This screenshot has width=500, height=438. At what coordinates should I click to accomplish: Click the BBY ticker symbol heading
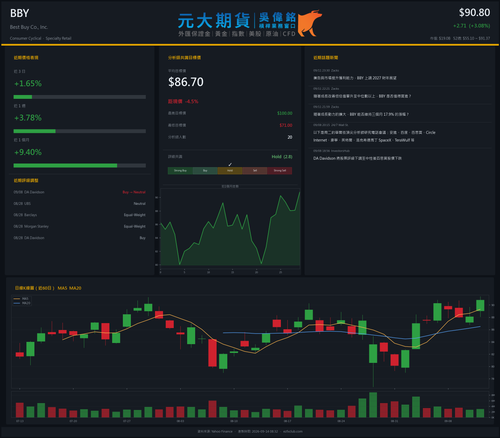point(19,13)
